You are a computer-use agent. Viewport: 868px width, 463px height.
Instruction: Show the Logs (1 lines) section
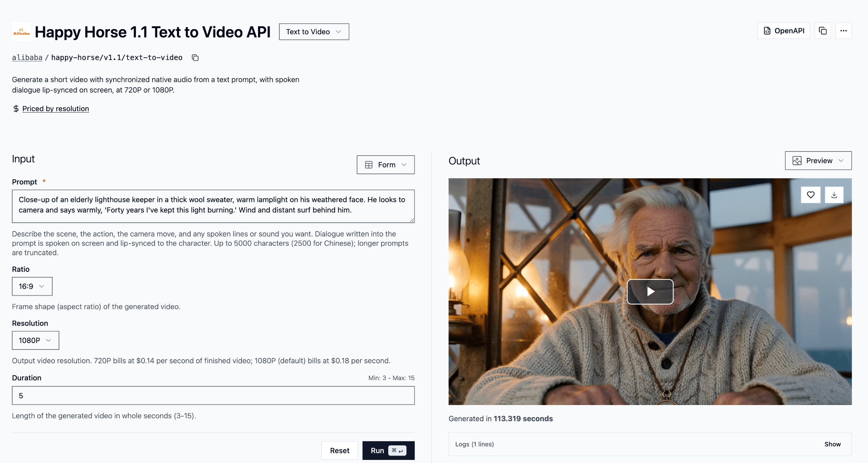pos(832,444)
